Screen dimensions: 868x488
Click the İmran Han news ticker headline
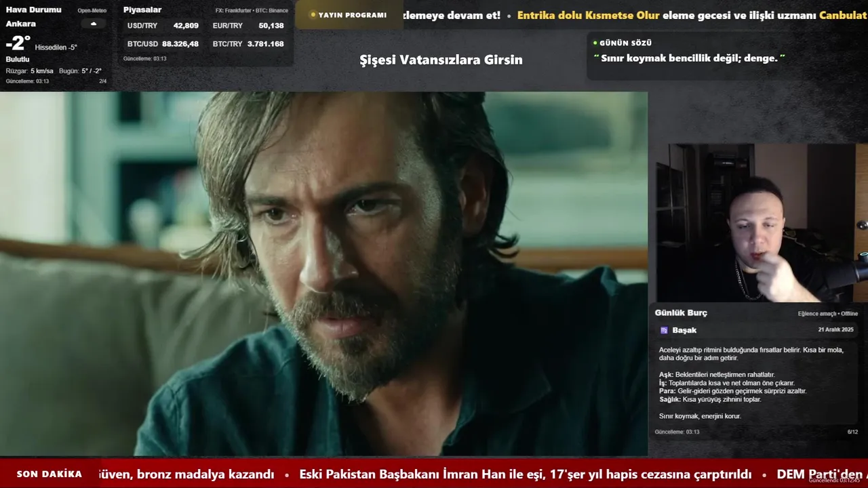click(x=526, y=474)
